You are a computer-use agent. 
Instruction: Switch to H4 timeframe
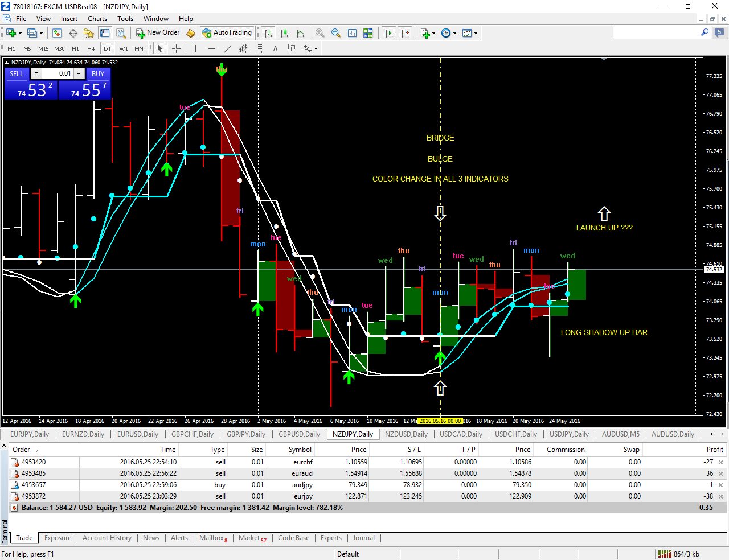coord(91,48)
